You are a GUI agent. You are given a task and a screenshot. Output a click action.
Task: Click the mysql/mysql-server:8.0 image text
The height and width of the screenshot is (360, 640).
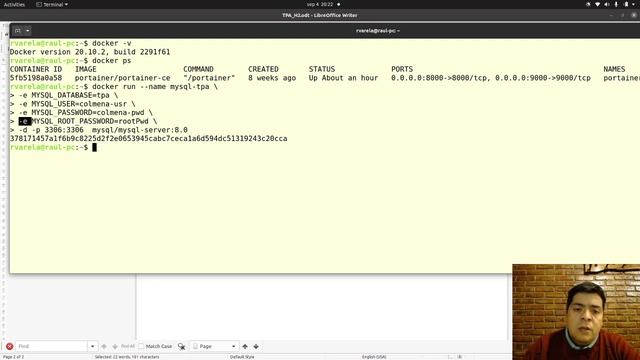point(140,130)
